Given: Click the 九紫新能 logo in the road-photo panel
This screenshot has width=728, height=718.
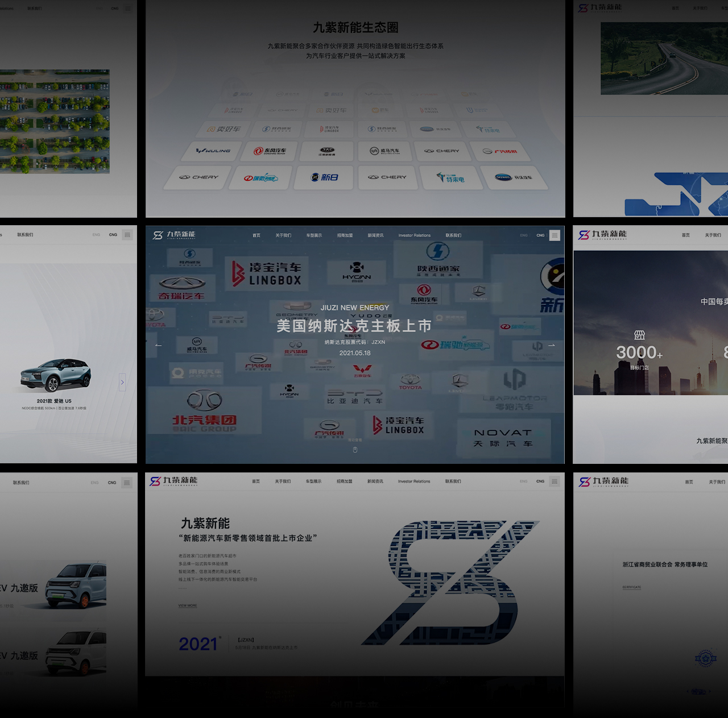Looking at the screenshot, I should (600, 8).
